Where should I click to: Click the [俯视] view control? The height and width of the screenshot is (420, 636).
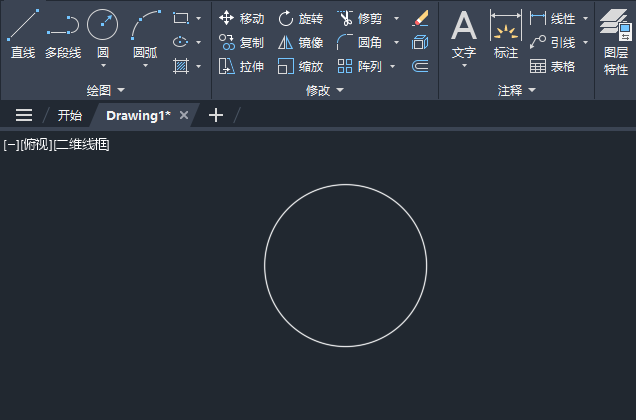point(37,144)
